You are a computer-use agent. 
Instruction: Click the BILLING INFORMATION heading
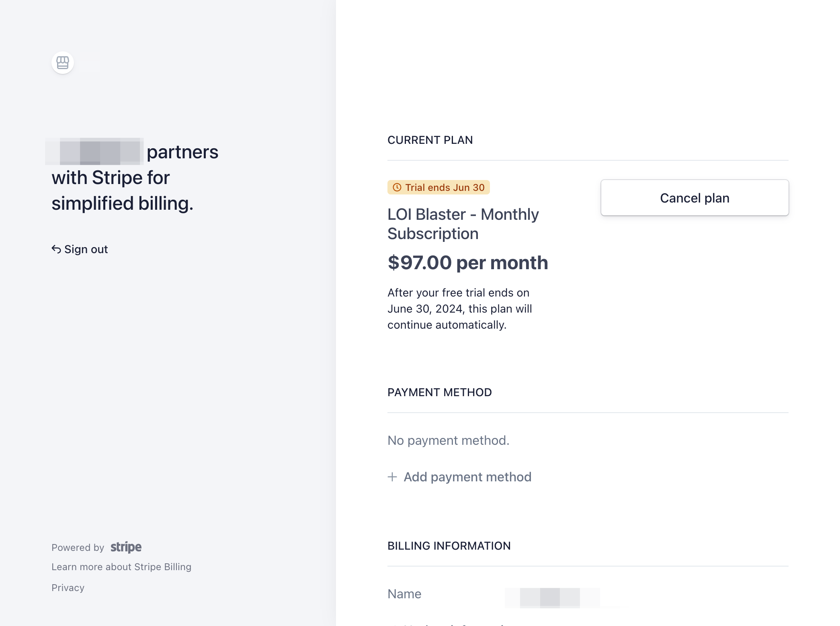pyautogui.click(x=449, y=546)
